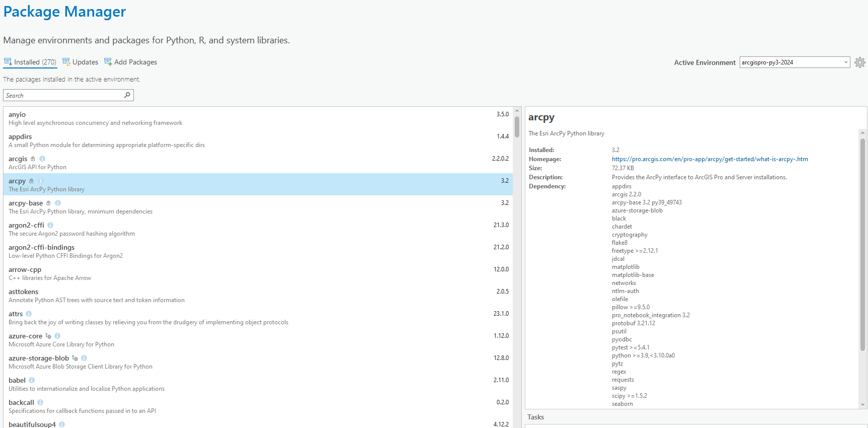Click the details pane scroll-up arrow

[863, 133]
